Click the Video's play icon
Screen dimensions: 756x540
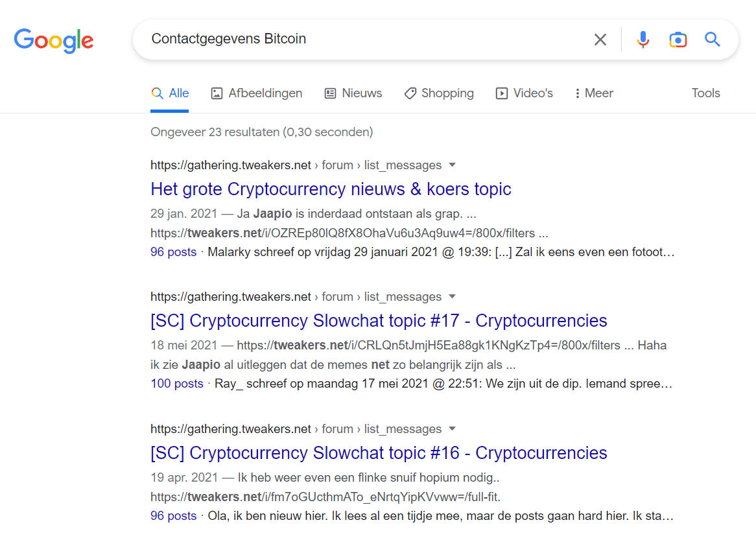501,93
